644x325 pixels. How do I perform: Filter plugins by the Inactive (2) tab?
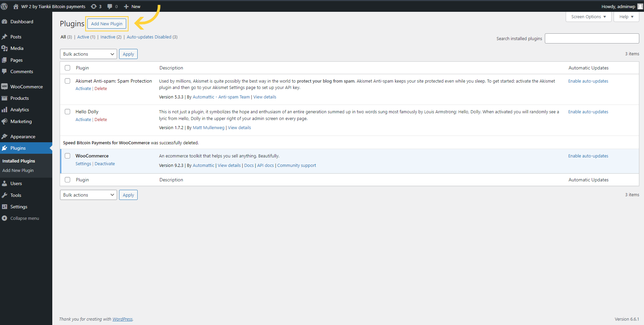[x=111, y=37]
